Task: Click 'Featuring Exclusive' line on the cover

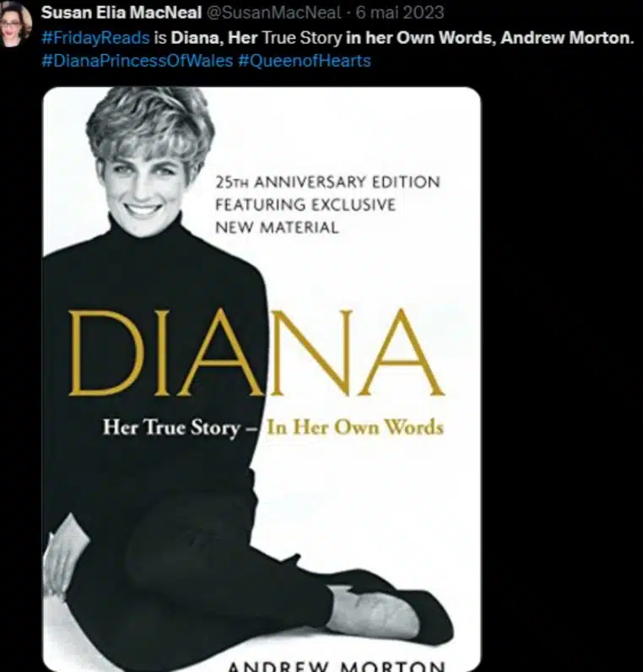Action: click(x=305, y=205)
